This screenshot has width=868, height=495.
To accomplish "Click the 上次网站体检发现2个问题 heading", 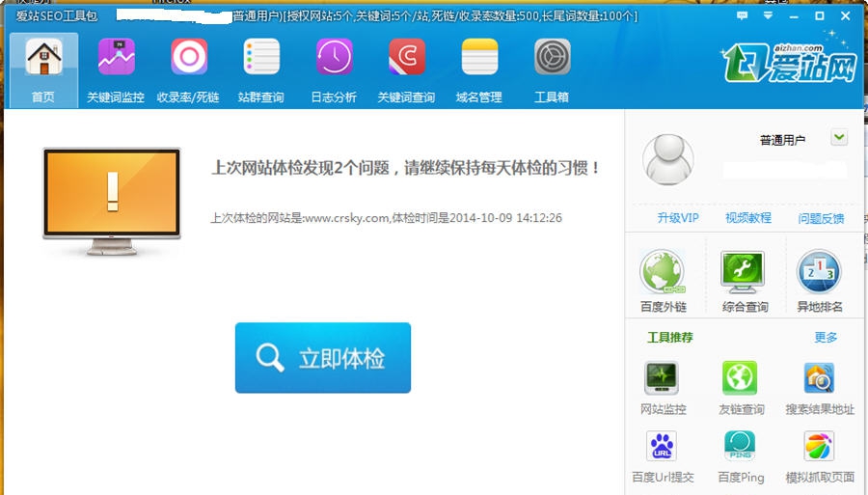I will click(x=405, y=167).
